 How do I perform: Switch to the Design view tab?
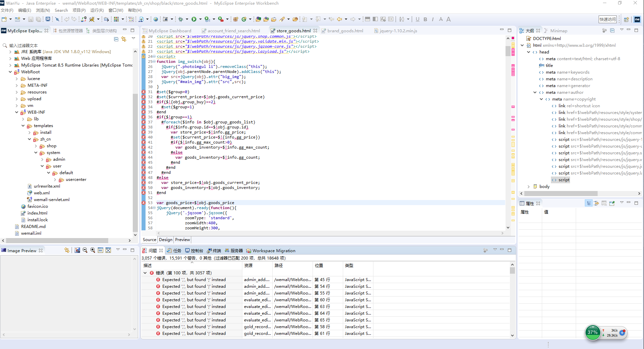(x=166, y=240)
